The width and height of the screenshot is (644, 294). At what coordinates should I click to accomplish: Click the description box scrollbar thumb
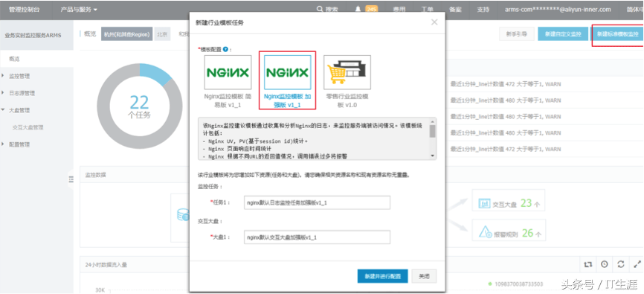(432, 131)
